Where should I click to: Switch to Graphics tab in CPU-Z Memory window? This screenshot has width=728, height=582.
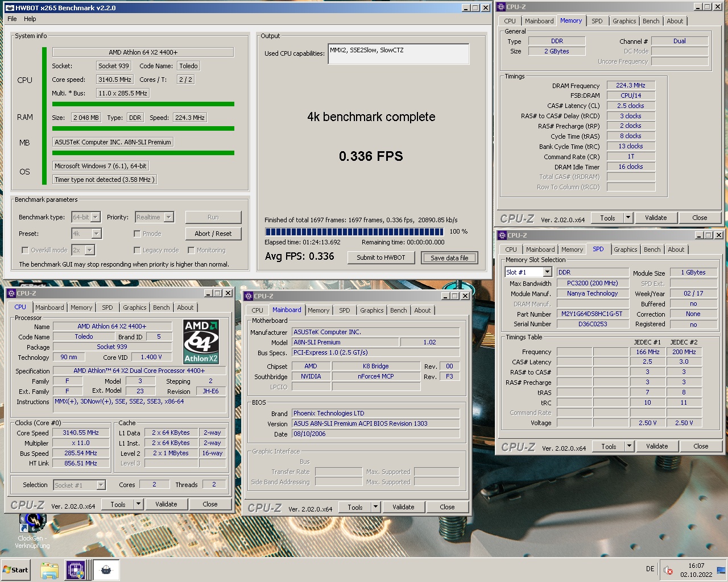(624, 21)
